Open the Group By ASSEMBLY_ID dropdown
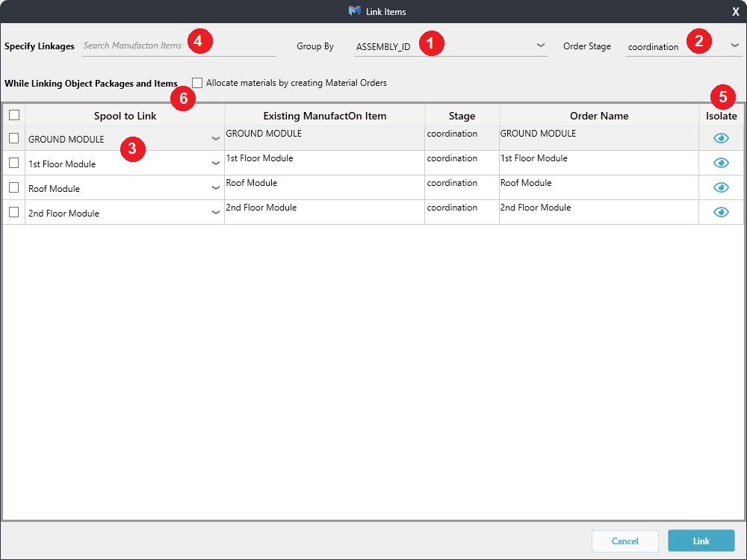747x560 pixels. 541,46
